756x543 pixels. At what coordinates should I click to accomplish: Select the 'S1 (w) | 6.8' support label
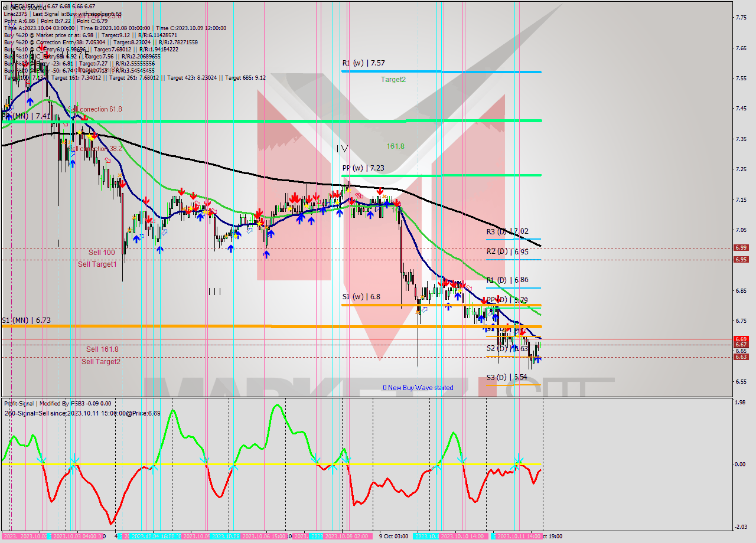361,297
